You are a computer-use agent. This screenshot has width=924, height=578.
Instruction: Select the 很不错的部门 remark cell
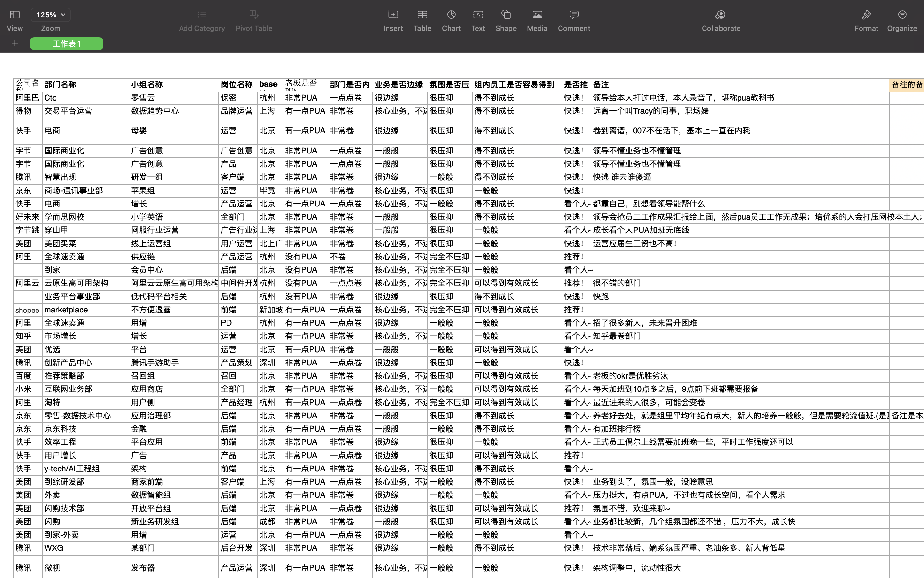point(740,283)
